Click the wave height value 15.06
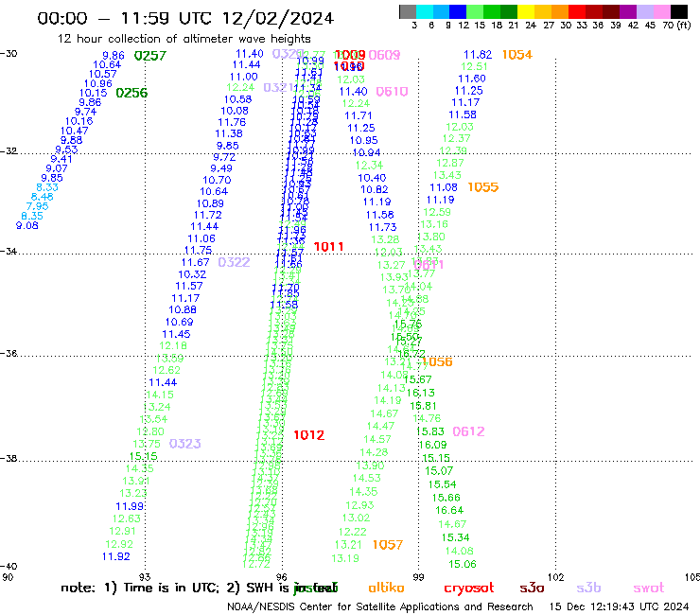Image resolution: width=700 pixels, height=615 pixels. 463,564
